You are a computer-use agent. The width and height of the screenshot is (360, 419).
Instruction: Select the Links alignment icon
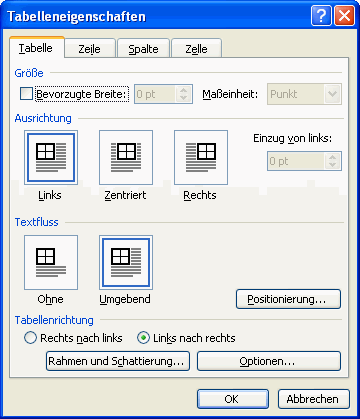(x=51, y=157)
